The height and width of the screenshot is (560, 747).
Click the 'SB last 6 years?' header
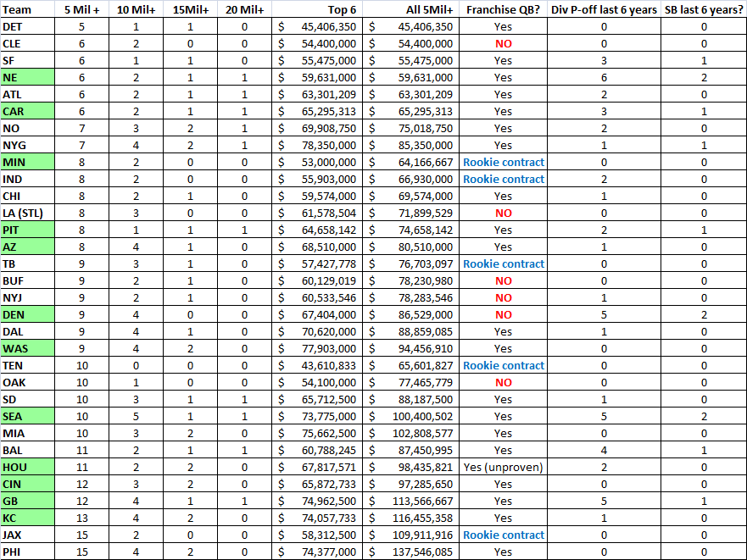[x=704, y=9]
